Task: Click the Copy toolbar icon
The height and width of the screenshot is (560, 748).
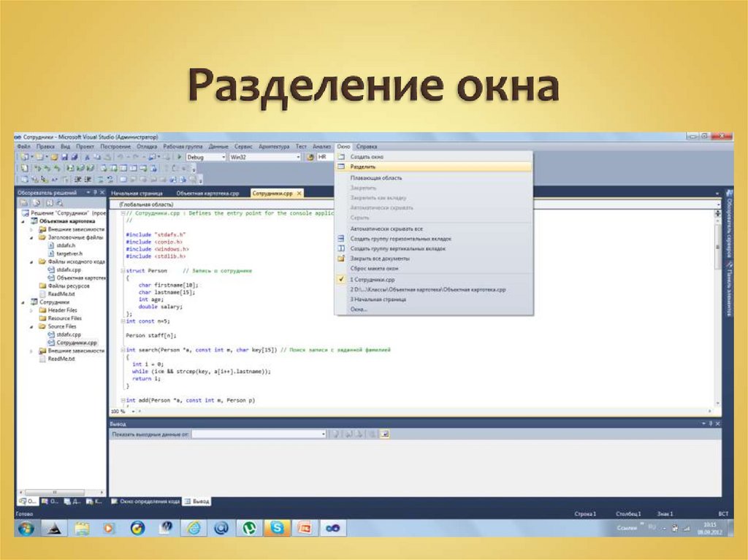Action: point(97,157)
